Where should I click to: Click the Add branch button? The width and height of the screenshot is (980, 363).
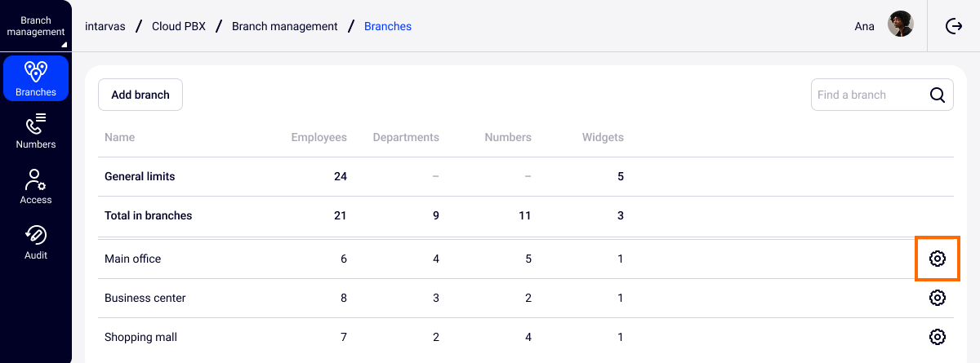(x=140, y=95)
